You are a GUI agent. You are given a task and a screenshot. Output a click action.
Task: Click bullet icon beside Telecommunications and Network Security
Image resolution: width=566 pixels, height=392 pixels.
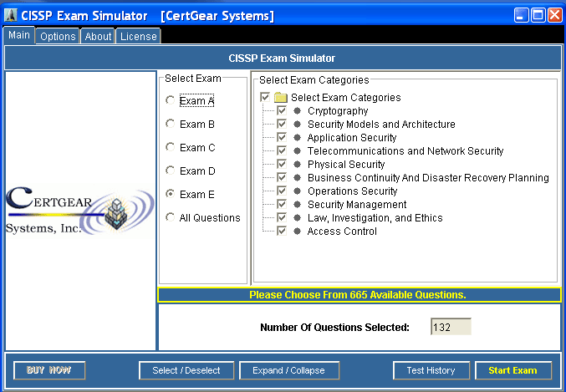coord(297,150)
